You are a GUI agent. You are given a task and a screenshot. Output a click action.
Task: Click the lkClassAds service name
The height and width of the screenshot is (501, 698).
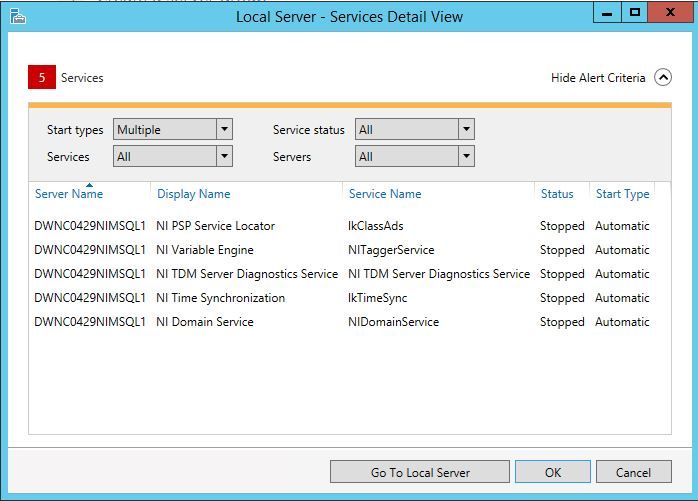coord(376,226)
